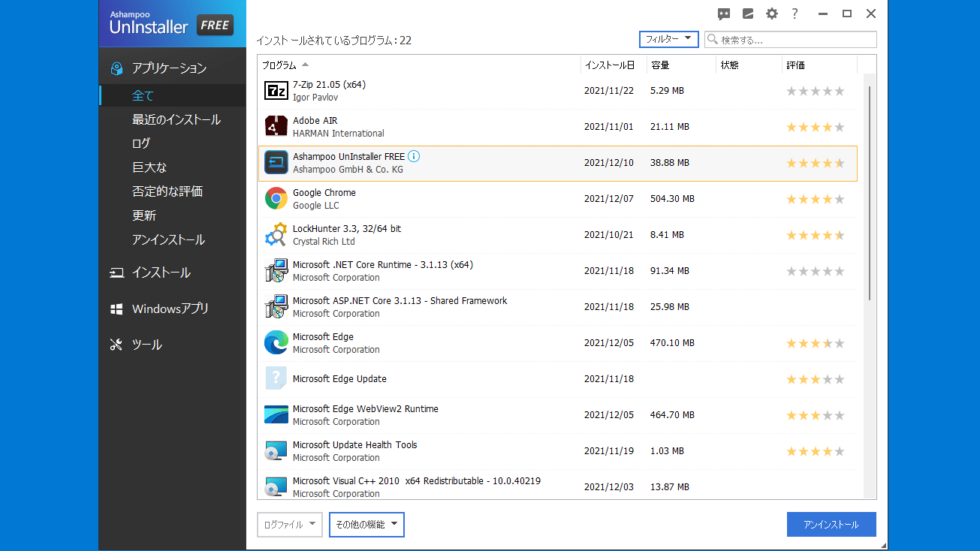980x551 pixels.
Task: Click the Applications sidebar icon
Action: [116, 68]
